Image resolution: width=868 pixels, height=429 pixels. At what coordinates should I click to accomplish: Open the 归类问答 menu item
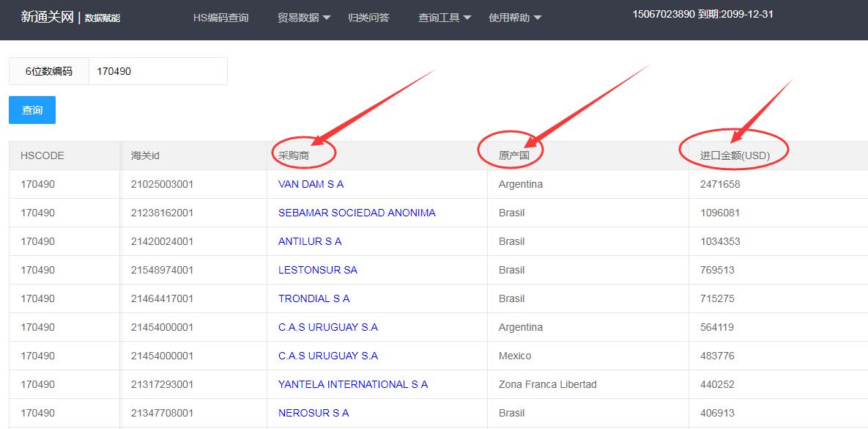pos(368,18)
